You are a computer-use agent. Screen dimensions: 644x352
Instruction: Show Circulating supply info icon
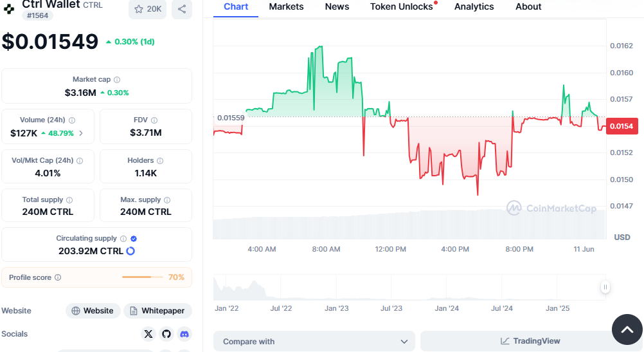[x=123, y=239]
